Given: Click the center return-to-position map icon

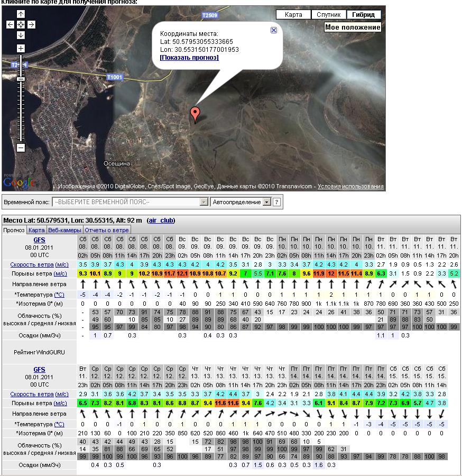Looking at the screenshot, I should (21, 24).
